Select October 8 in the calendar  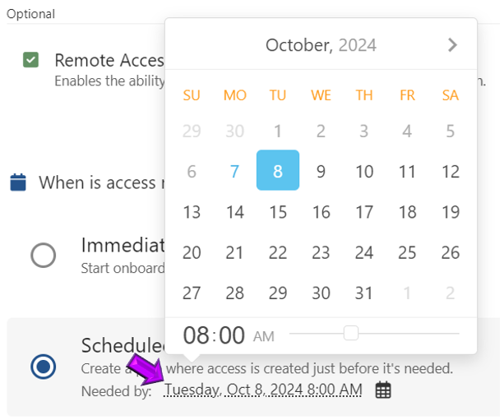(278, 171)
